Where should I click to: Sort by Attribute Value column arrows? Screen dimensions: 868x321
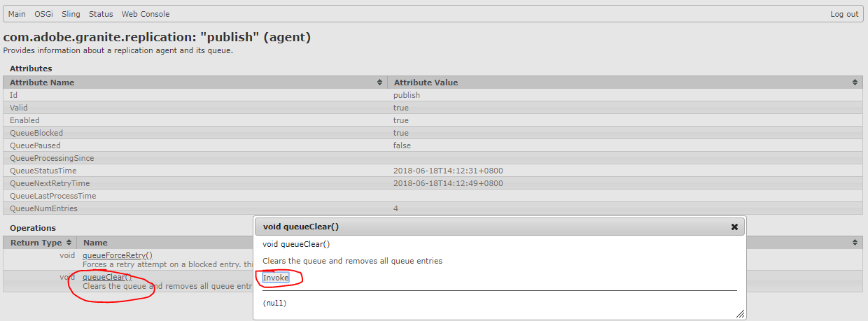pyautogui.click(x=855, y=83)
